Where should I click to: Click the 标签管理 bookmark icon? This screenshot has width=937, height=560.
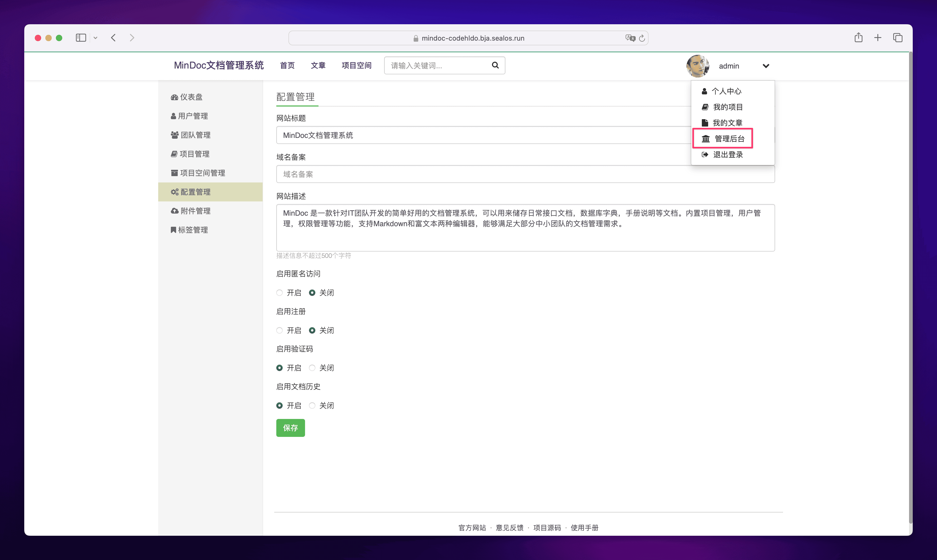pyautogui.click(x=173, y=230)
